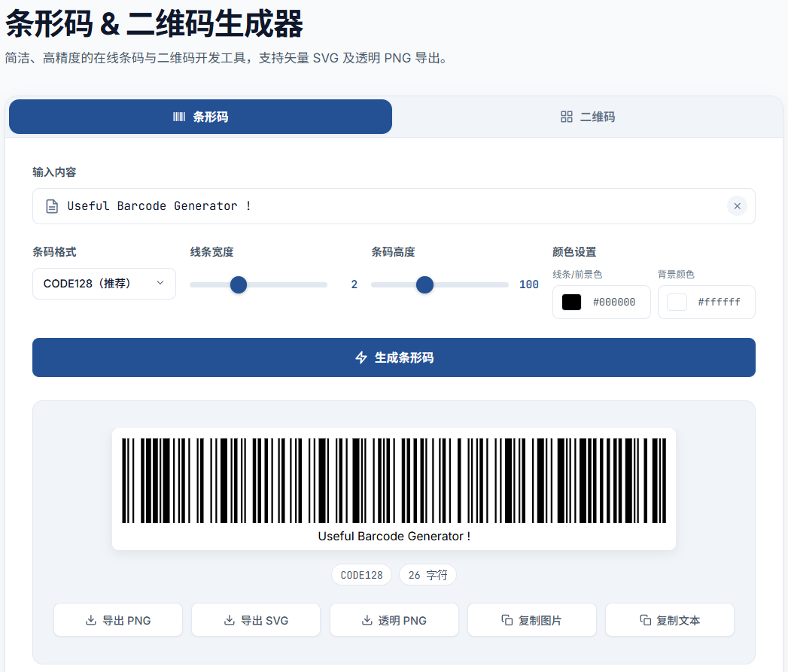Image resolution: width=788 pixels, height=672 pixels.
Task: Click download icon on 导出 PNG
Action: coord(91,620)
